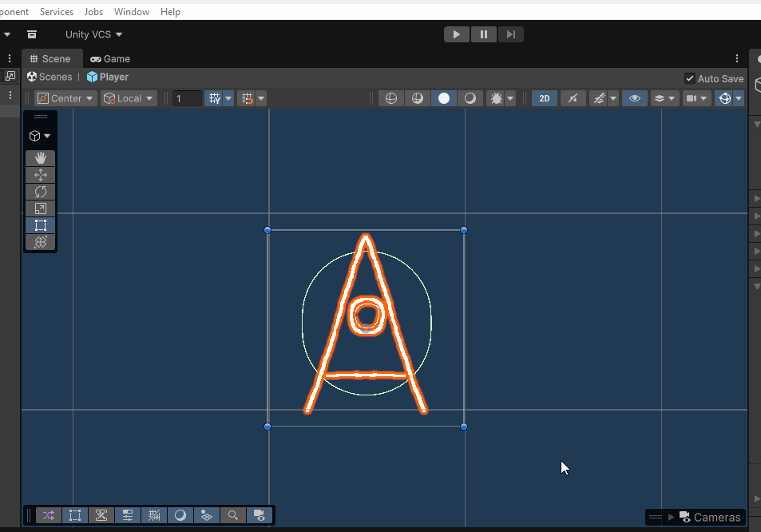Image resolution: width=761 pixels, height=532 pixels.
Task: Toggle the Auto Save checkbox
Action: (689, 78)
